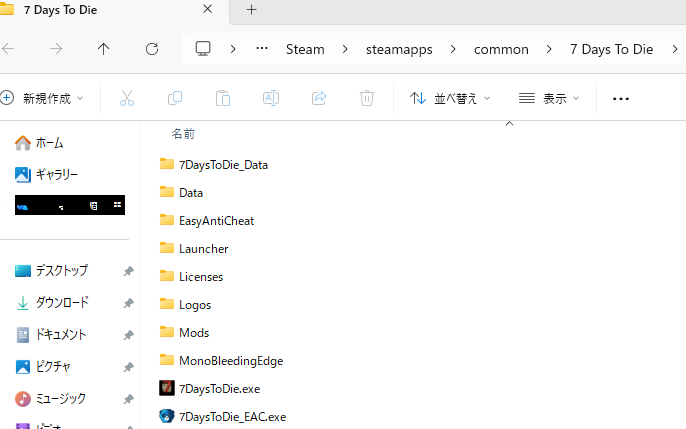
Task: Open a new tab with plus button
Action: pos(251,10)
